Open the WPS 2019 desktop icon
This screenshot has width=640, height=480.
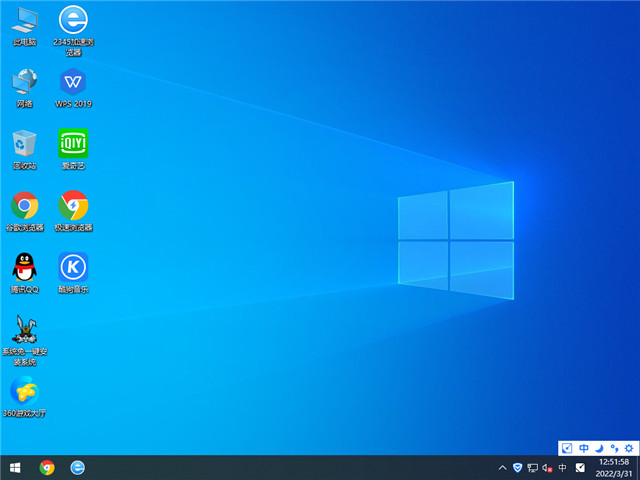click(73, 84)
